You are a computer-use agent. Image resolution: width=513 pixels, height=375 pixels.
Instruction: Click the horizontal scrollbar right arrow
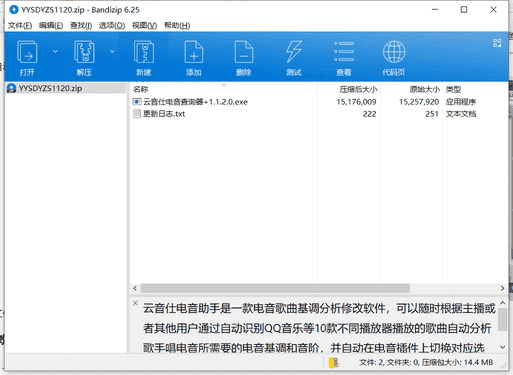502,288
